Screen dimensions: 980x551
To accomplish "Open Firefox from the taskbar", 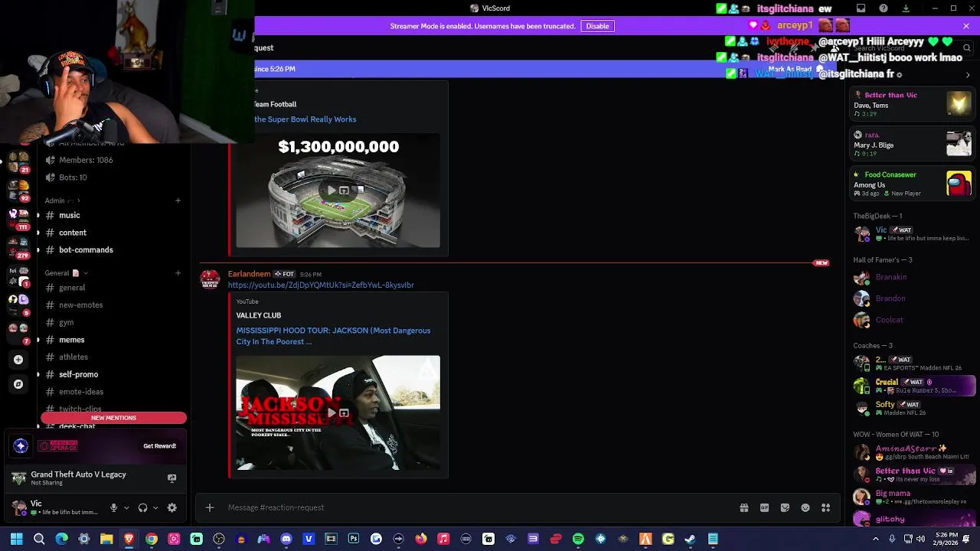I will click(421, 539).
